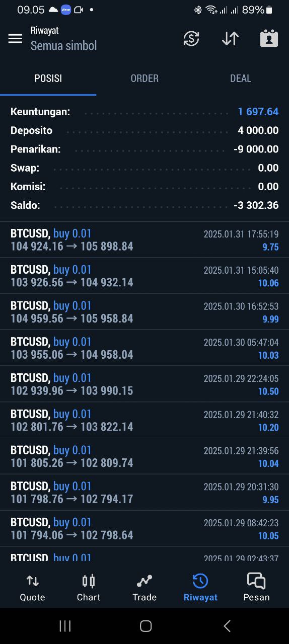
Task: Expand the BTCUSD position with profit 9.75
Action: [x=144, y=239]
